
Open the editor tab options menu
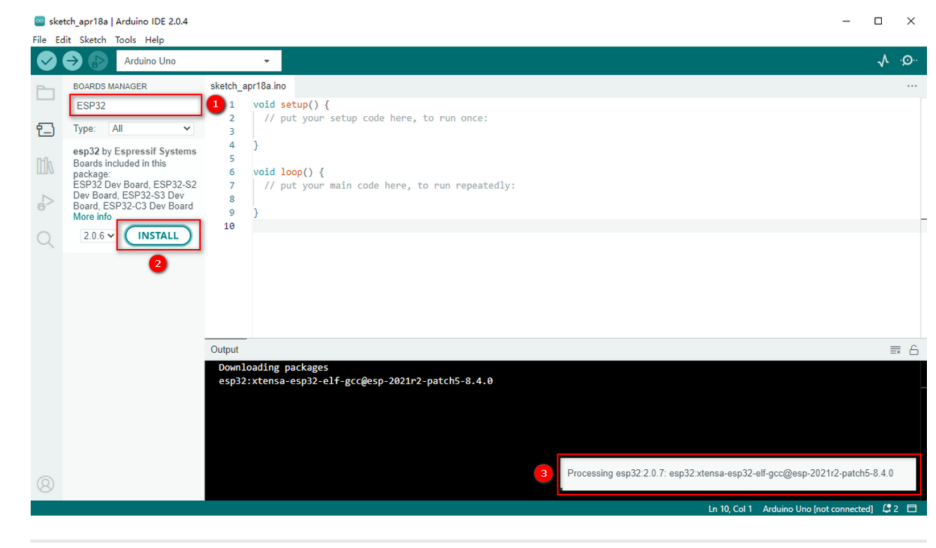tap(912, 86)
